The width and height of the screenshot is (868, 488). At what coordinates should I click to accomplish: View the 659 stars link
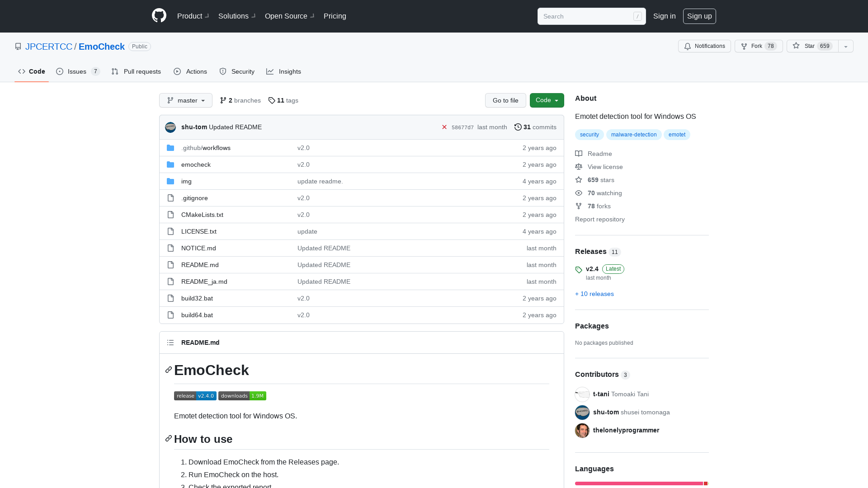pos(594,180)
